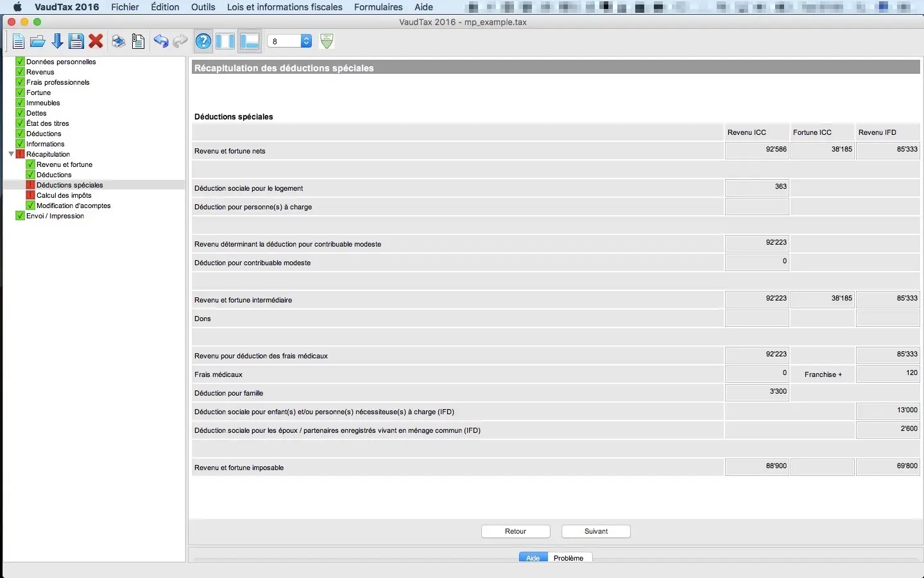Click green check icon beside Fortune
Viewport: 924px width, 578px height.
[x=20, y=92]
